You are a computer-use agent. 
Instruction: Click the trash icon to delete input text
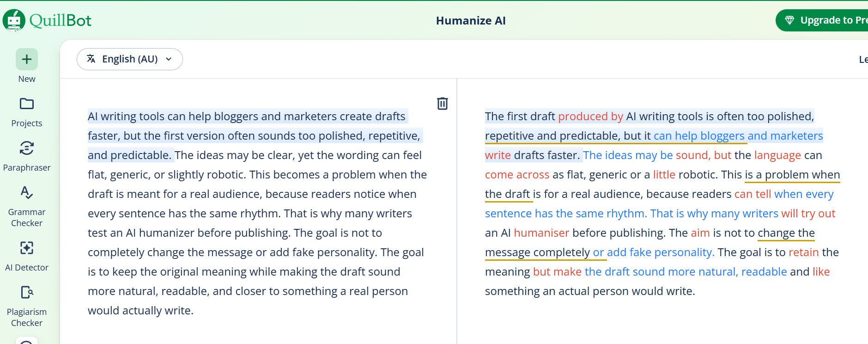coord(443,103)
